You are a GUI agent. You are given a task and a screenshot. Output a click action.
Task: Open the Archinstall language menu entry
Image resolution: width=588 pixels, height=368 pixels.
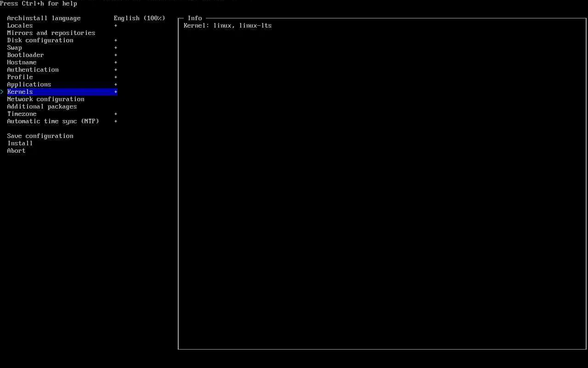44,18
